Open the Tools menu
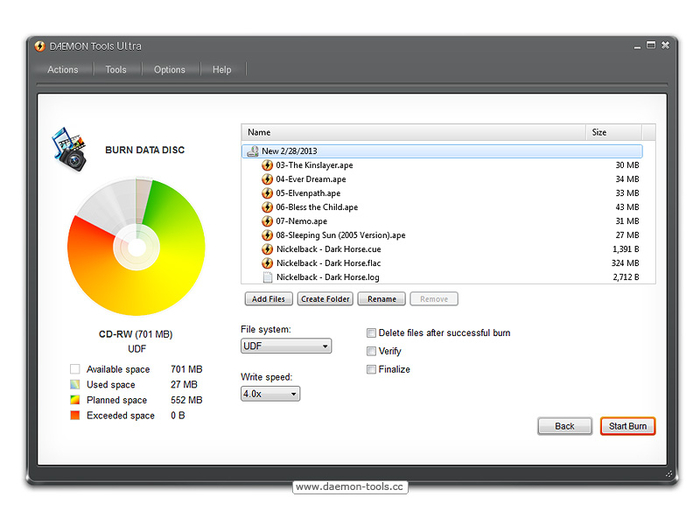700x525 pixels. click(x=116, y=70)
